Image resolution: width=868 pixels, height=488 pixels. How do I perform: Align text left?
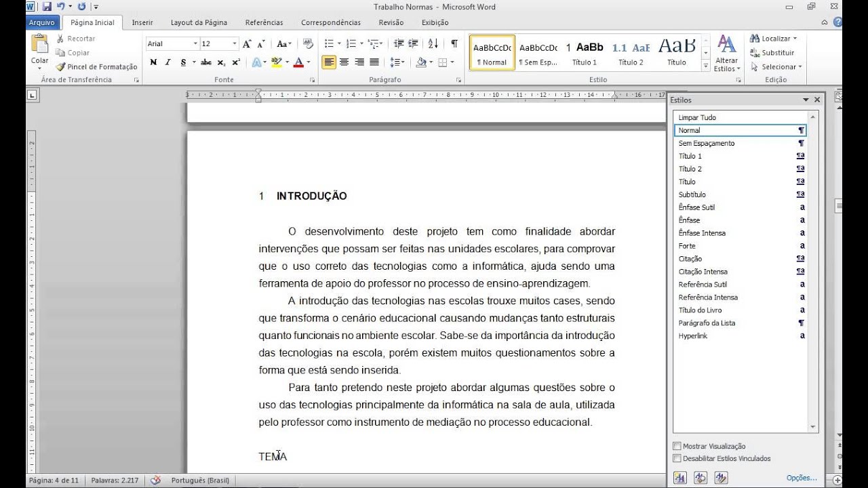[329, 62]
